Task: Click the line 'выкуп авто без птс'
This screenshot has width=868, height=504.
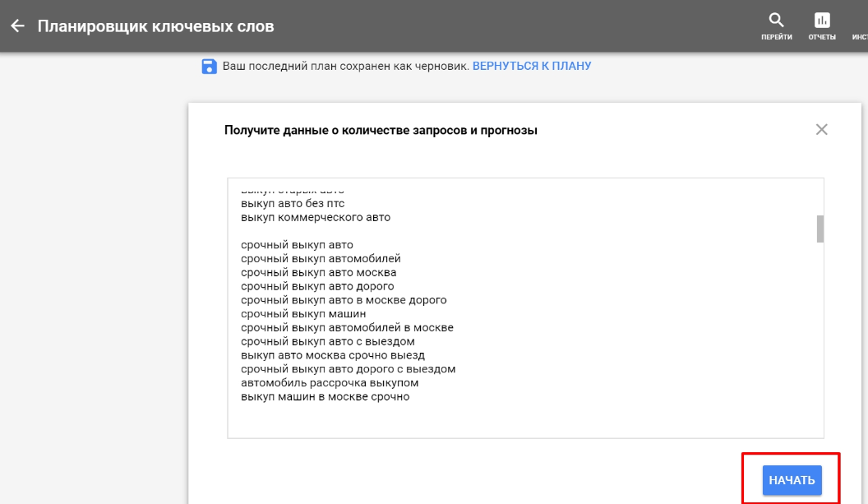Action: 293,203
